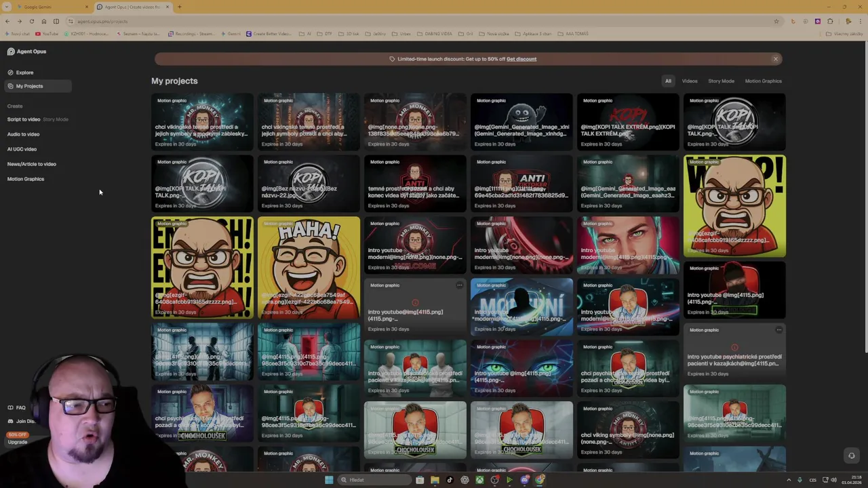Screen dimensions: 868x488
Task: Toggle the browser side panel icon
Action: pos(56,21)
